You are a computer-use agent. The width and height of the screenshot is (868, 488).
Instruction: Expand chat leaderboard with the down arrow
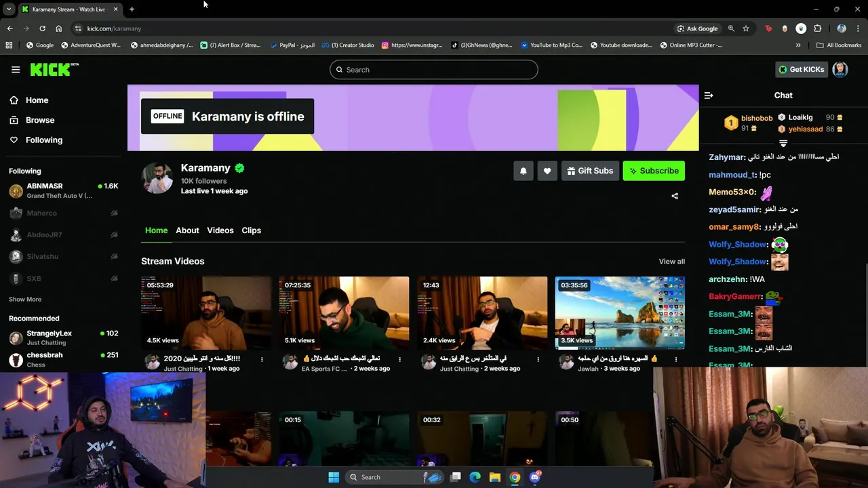783,143
